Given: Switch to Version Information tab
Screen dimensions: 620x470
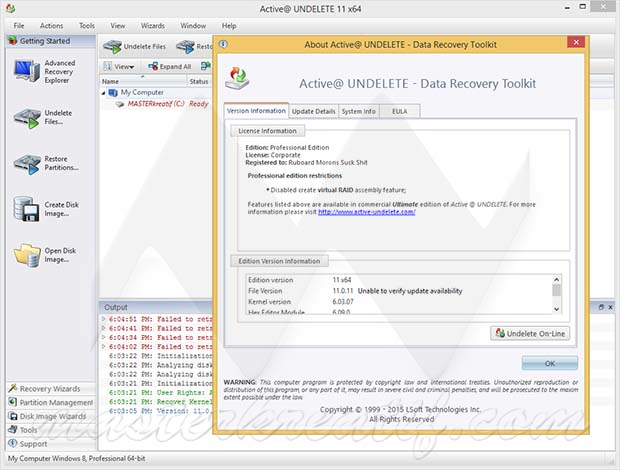Looking at the screenshot, I should click(x=256, y=111).
